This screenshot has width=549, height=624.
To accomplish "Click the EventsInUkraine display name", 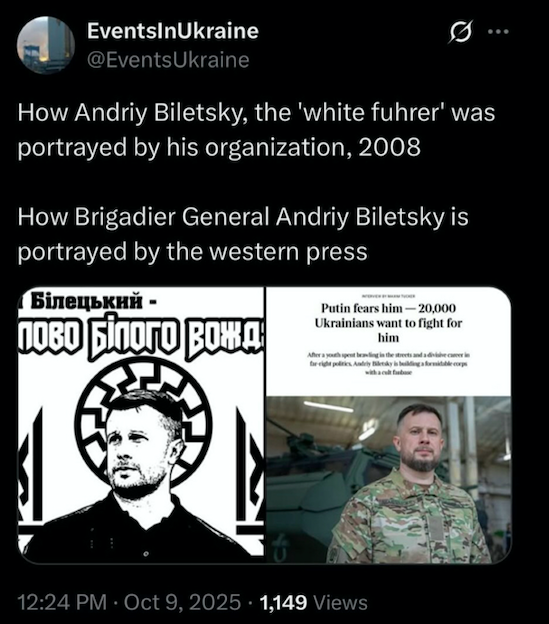I will click(173, 31).
